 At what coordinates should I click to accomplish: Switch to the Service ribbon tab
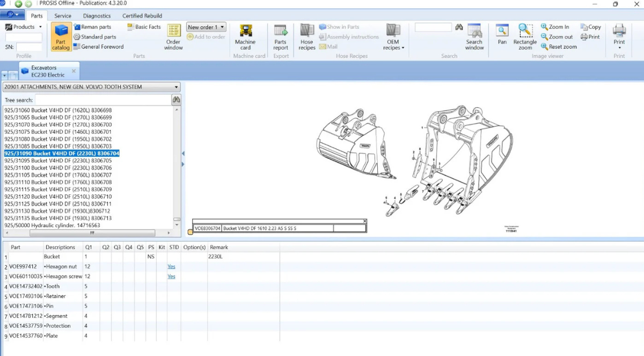(63, 16)
